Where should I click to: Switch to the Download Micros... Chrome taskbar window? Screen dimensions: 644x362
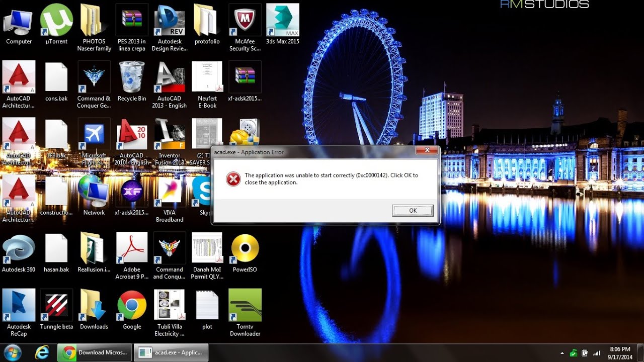click(x=95, y=352)
